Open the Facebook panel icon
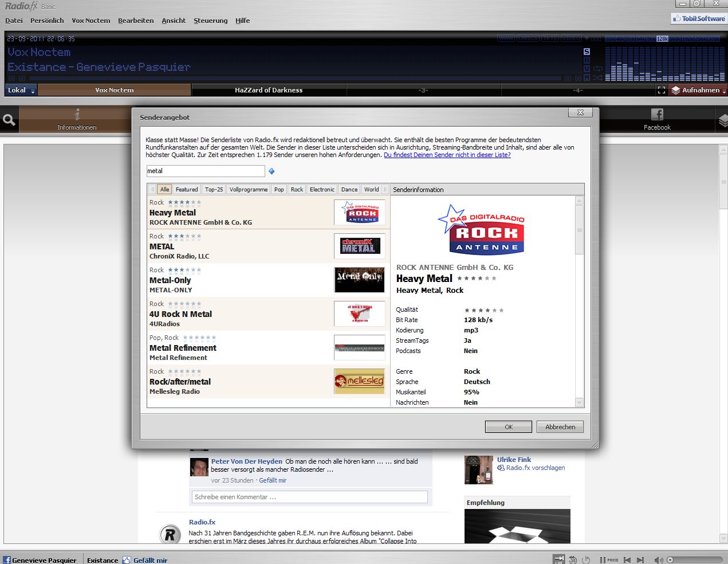 [657, 119]
